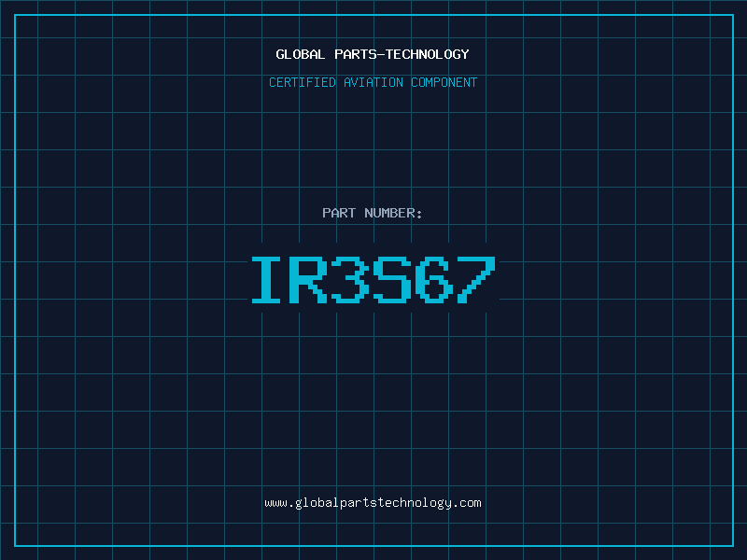The image size is (747, 560).
Task: Click the PART NUMBER: label
Action: pos(373,213)
